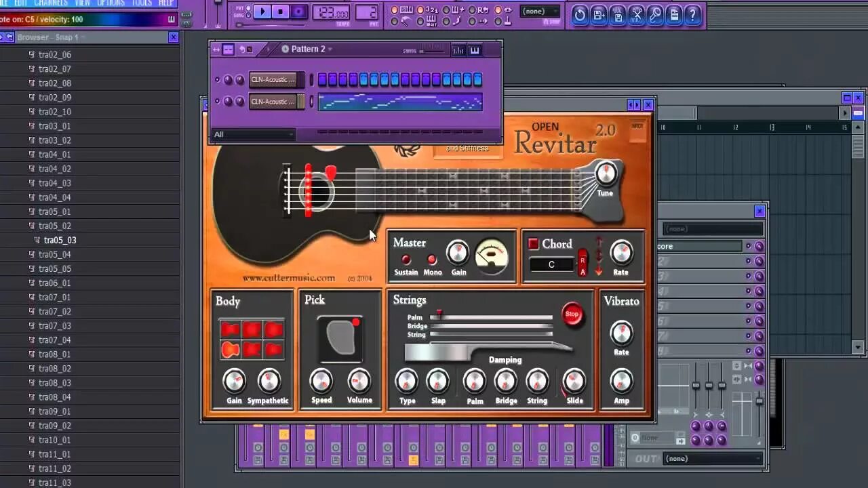
Task: Click the Vibrato Rate knob
Action: 621,333
